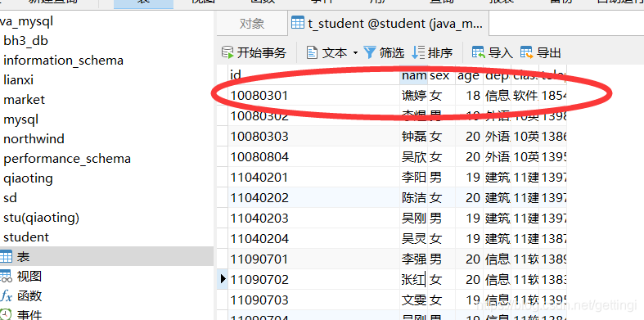Expand the dropdown arrow next to 文本
This screenshot has width=644, height=320.
[x=355, y=53]
